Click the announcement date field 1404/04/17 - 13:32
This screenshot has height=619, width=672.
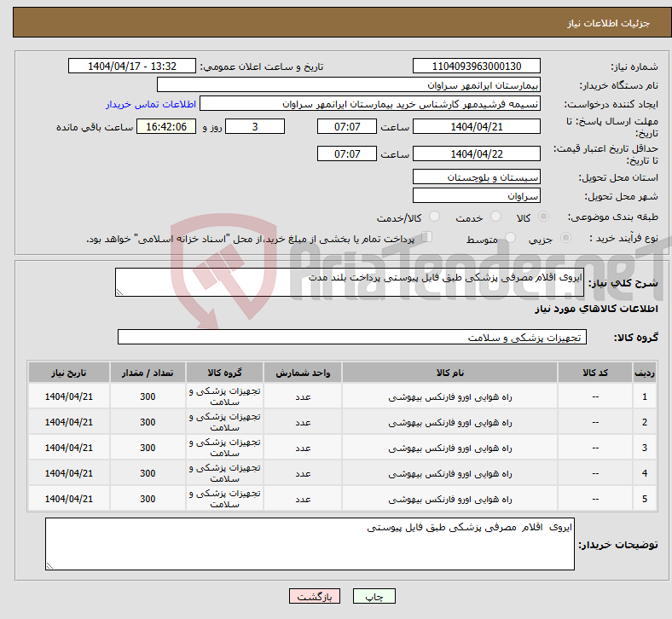tap(132, 66)
